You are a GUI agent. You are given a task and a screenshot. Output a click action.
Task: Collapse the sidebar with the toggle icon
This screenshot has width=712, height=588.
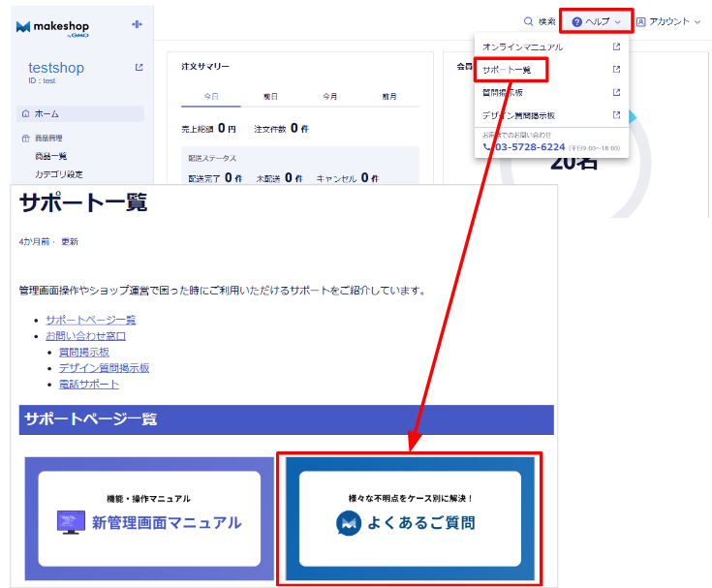point(137,24)
